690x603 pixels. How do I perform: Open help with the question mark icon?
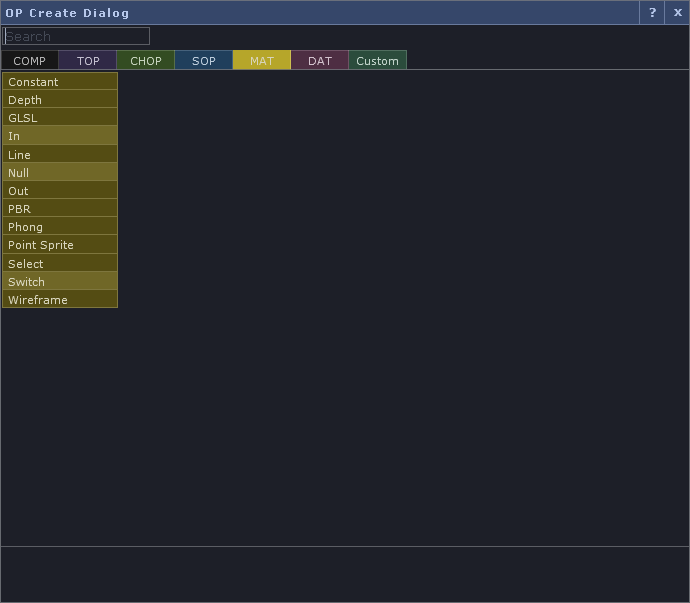pos(652,13)
